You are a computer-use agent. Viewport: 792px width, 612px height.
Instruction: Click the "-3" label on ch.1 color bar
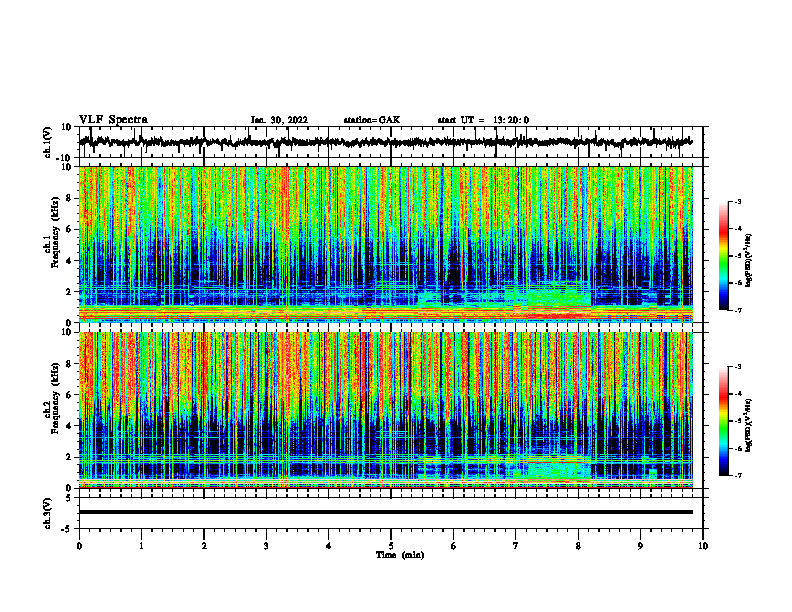(x=737, y=202)
